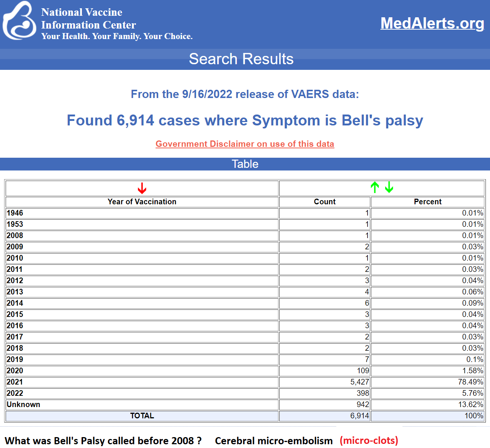This screenshot has width=490, height=448.
Task: Click count value 942 for Unknown
Action: (363, 404)
